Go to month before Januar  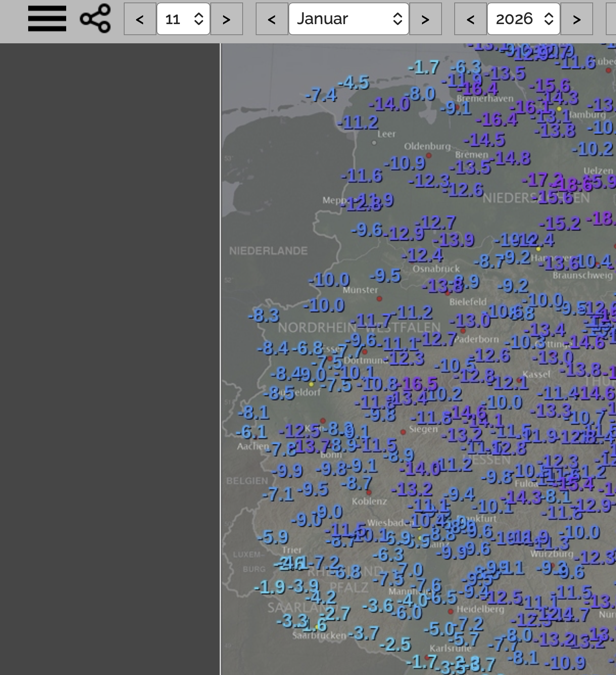(272, 19)
